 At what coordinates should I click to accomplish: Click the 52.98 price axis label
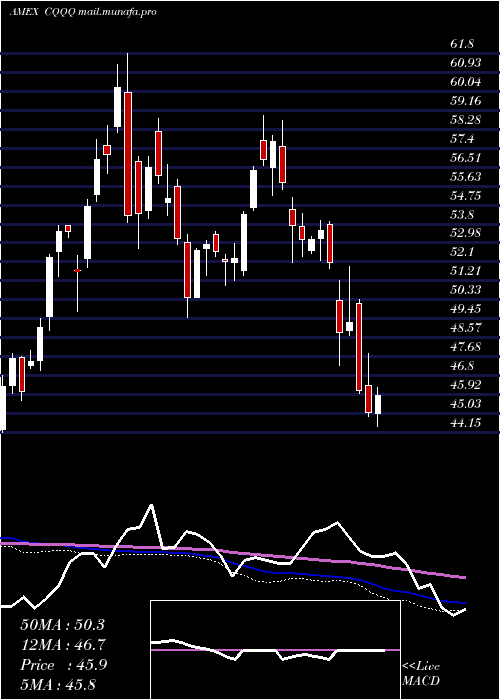[466, 233]
